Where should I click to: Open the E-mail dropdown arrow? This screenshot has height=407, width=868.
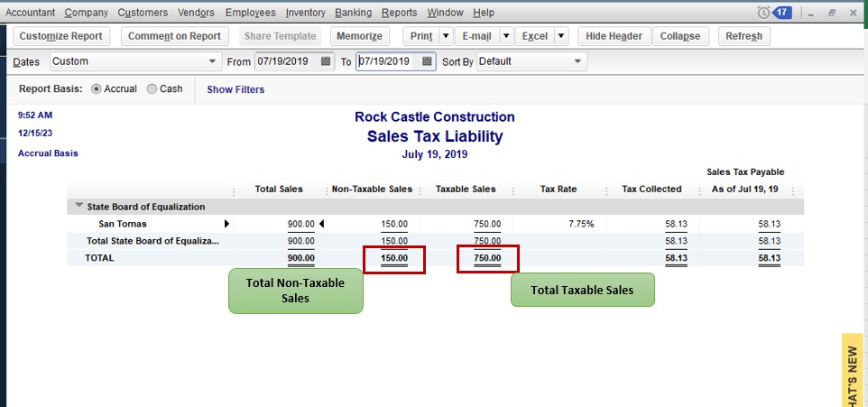[x=506, y=36]
